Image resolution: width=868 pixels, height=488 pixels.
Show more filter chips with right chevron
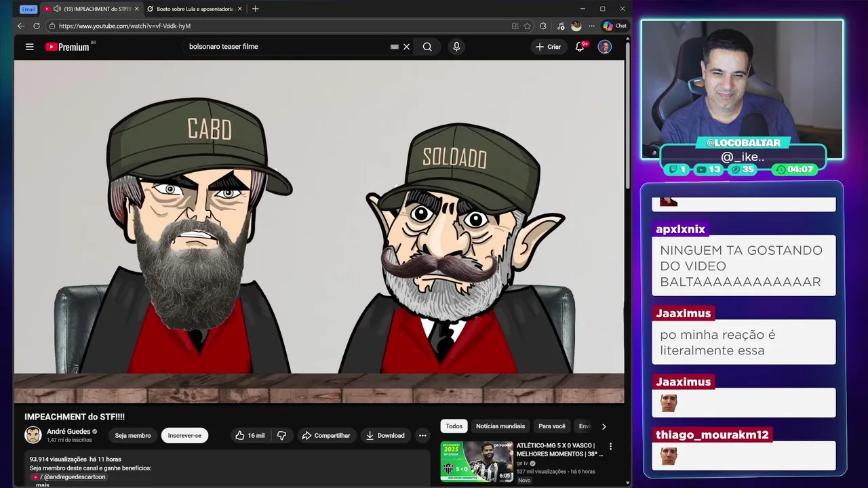604,426
